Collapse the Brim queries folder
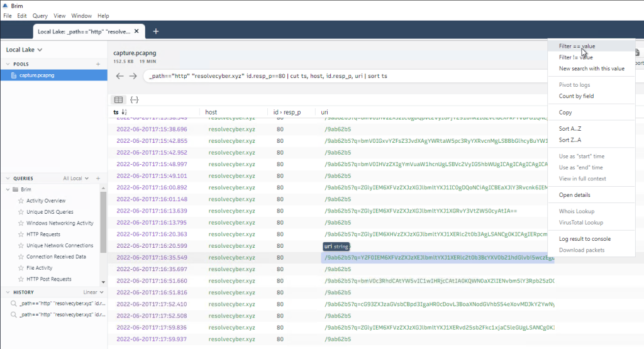 (x=8, y=189)
